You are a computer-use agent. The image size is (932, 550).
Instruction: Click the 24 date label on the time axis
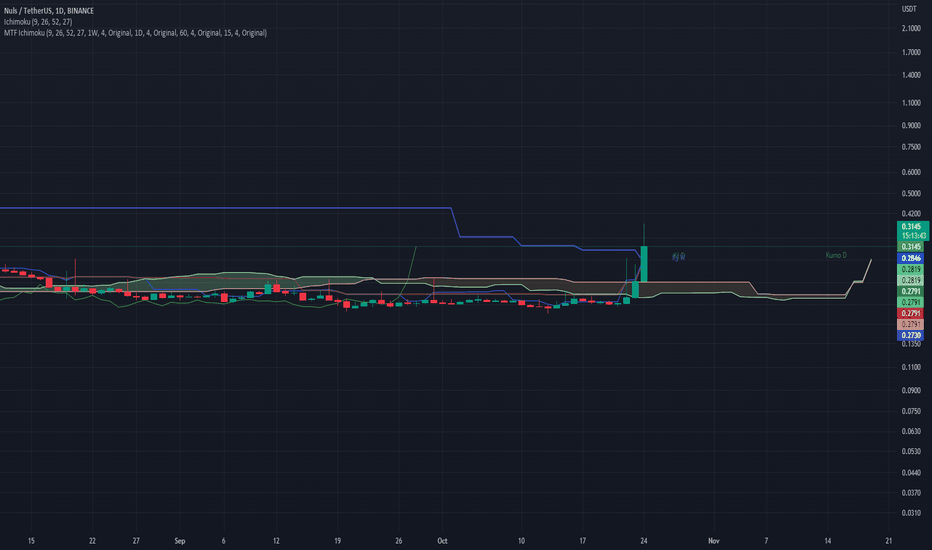[644, 541]
